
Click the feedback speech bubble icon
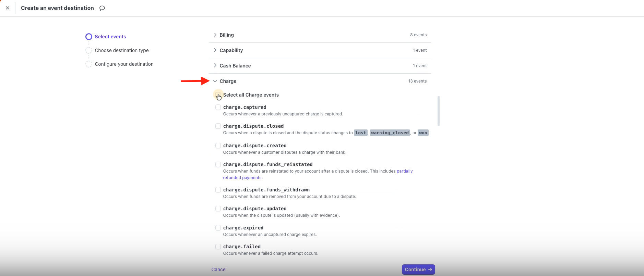102,8
